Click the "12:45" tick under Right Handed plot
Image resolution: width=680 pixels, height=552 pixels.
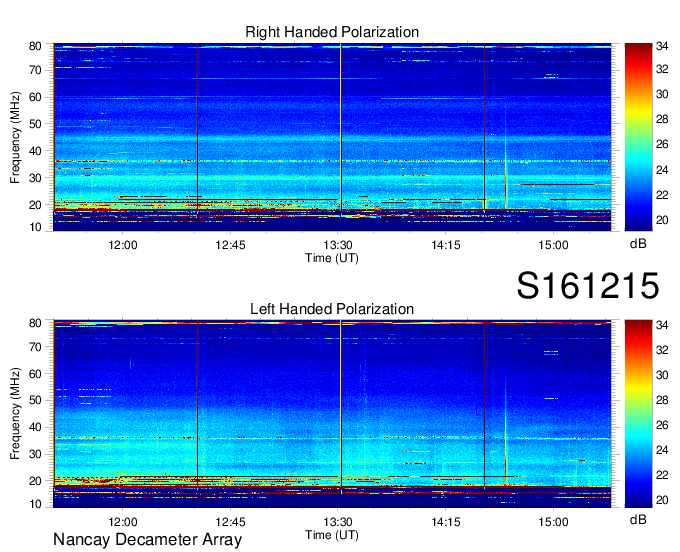[x=230, y=245]
